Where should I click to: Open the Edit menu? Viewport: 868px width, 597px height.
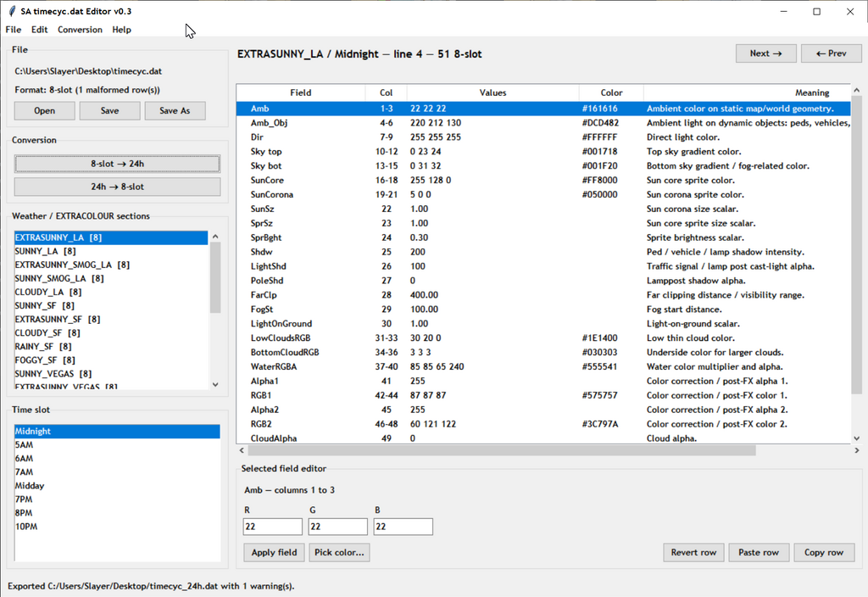39,30
